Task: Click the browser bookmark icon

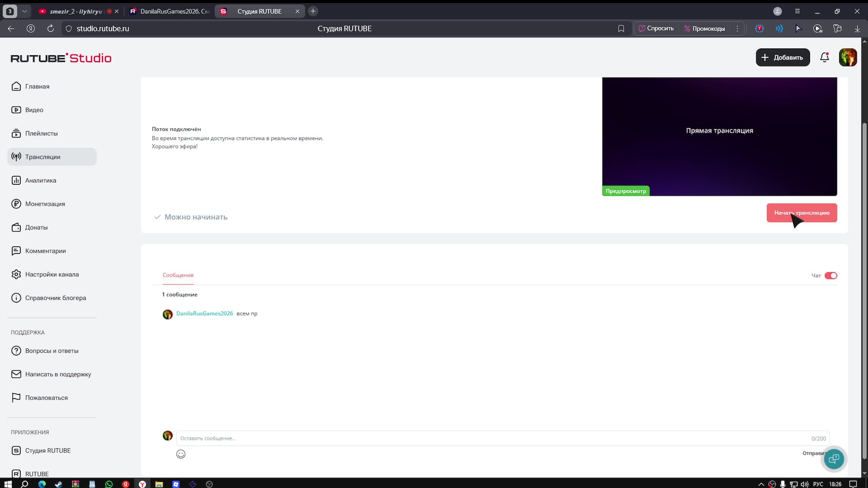Action: tap(621, 28)
